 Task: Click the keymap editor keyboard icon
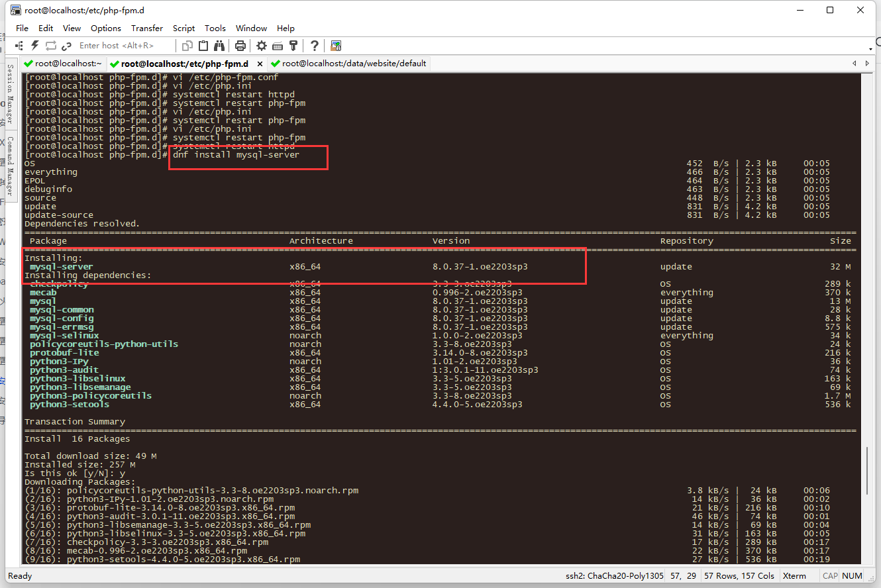coord(278,46)
